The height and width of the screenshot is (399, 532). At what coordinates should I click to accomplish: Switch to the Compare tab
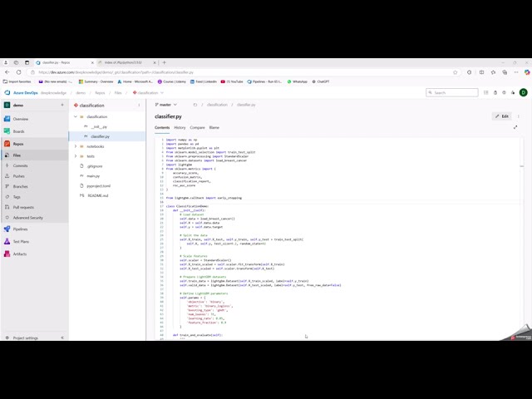click(197, 127)
